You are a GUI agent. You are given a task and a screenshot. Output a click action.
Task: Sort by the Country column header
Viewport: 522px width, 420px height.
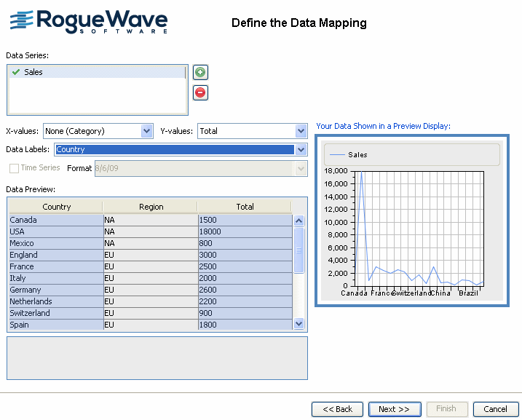(x=56, y=207)
